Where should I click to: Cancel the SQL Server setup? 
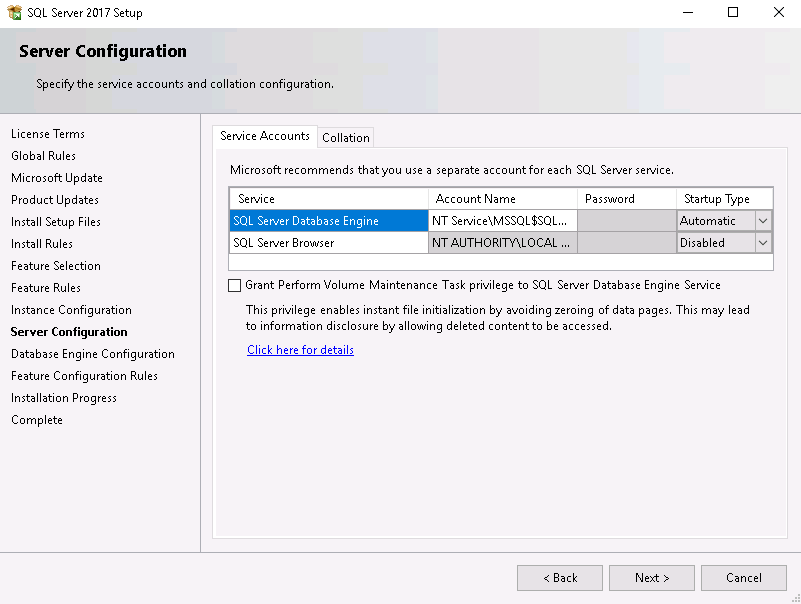point(743,577)
